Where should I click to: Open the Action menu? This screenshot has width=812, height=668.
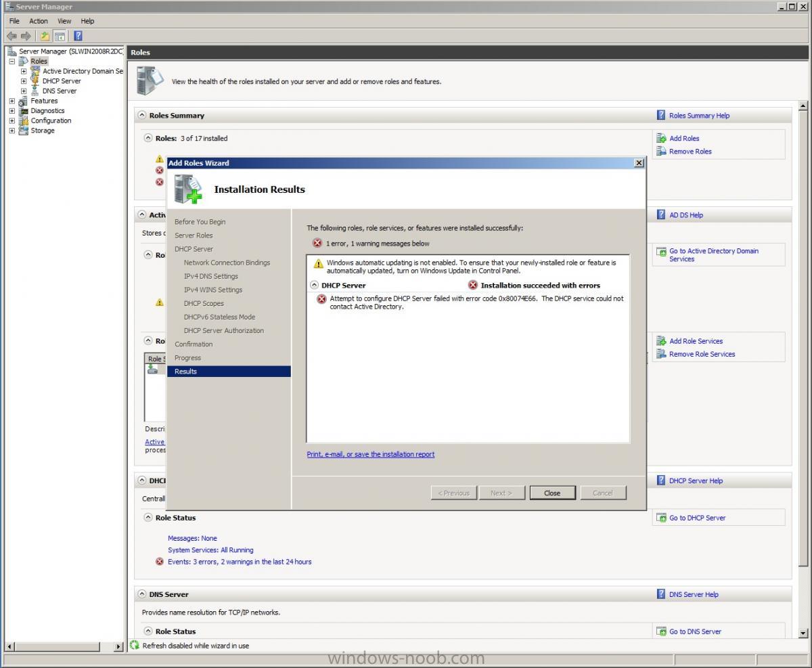(x=39, y=21)
